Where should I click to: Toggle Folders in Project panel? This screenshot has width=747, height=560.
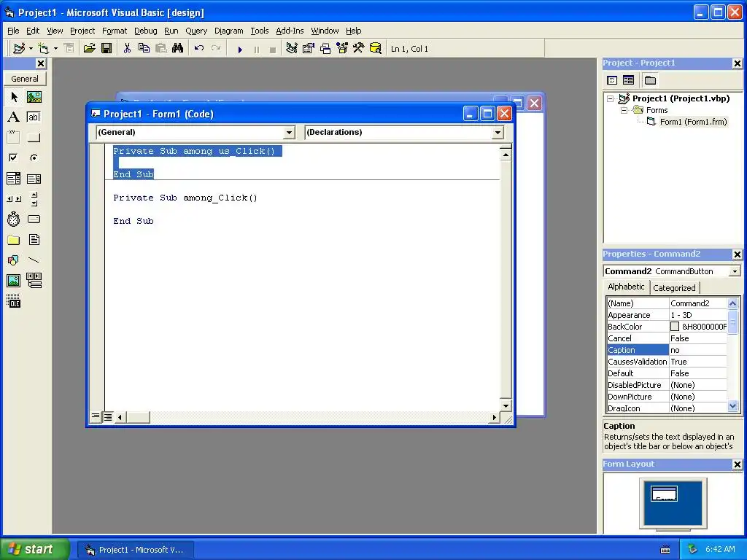point(650,80)
